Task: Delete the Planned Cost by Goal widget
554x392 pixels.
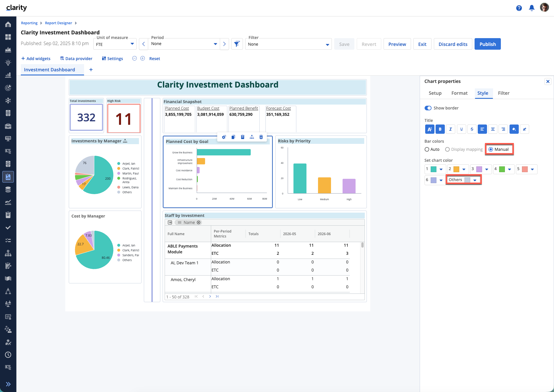Action: [261, 137]
